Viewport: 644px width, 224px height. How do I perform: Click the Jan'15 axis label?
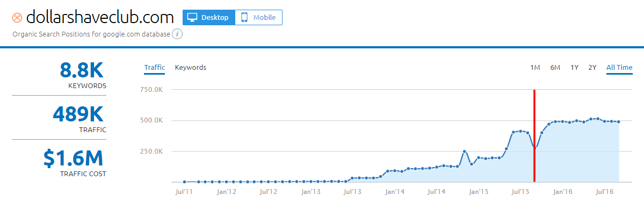pos(479,192)
